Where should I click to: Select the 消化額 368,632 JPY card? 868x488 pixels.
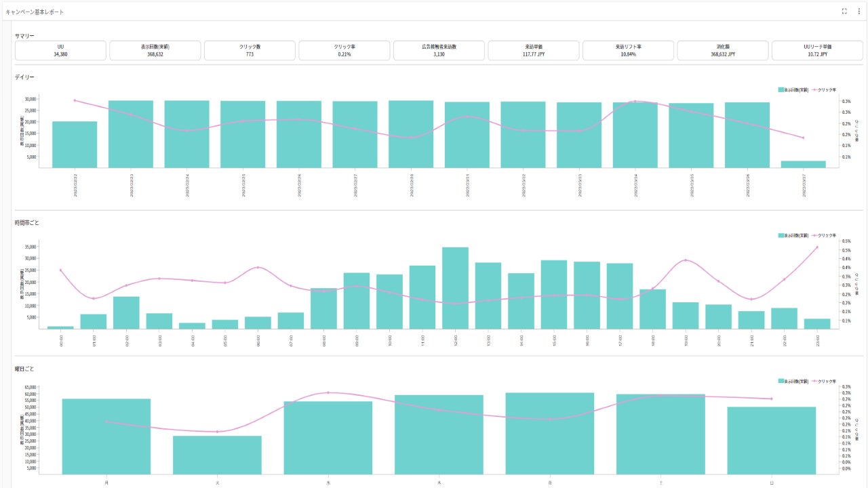coord(723,50)
